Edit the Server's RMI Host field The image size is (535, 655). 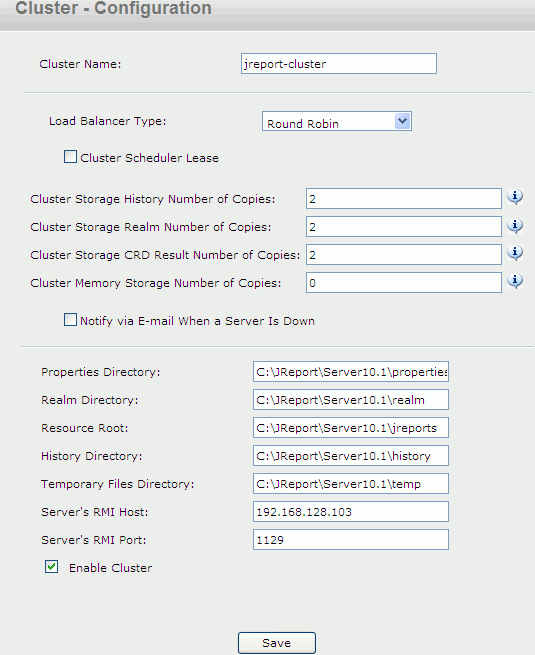tap(350, 512)
